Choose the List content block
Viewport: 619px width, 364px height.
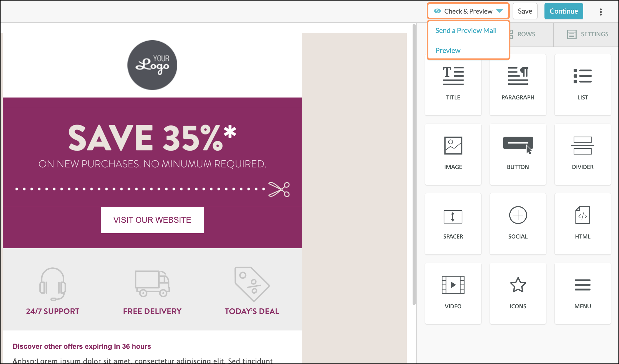point(583,84)
